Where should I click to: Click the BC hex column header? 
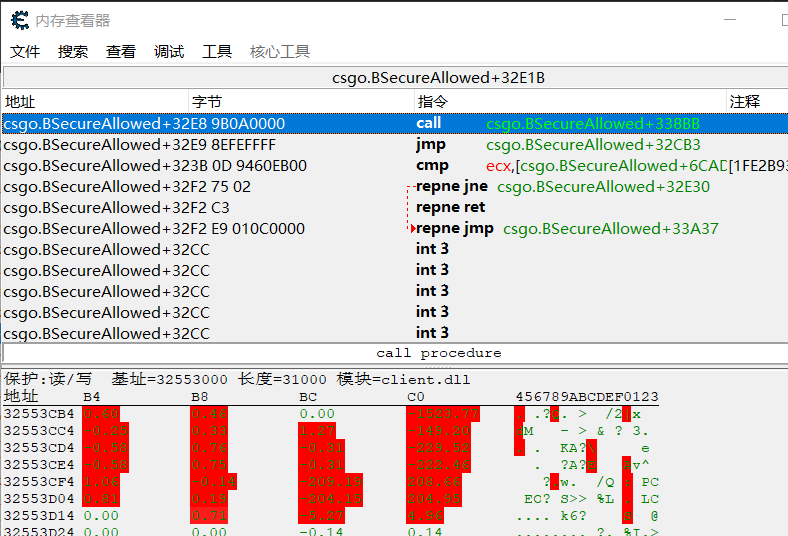[x=308, y=397]
